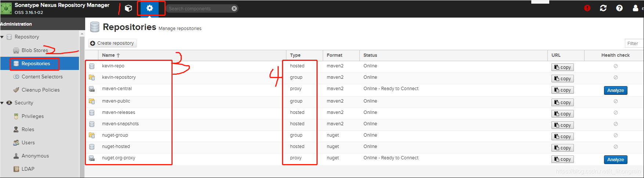644x178 pixels.
Task: Copy URL of nuget-group
Action: 562,137
